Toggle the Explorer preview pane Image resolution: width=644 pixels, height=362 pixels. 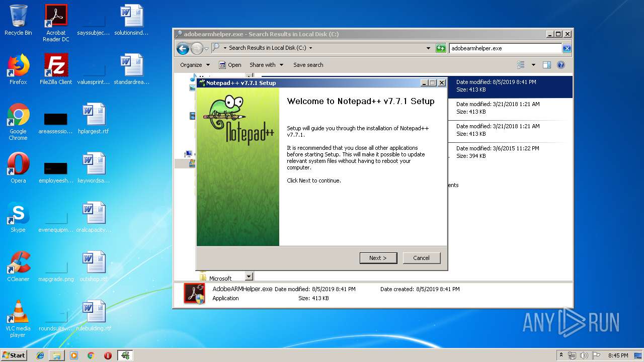(x=547, y=65)
